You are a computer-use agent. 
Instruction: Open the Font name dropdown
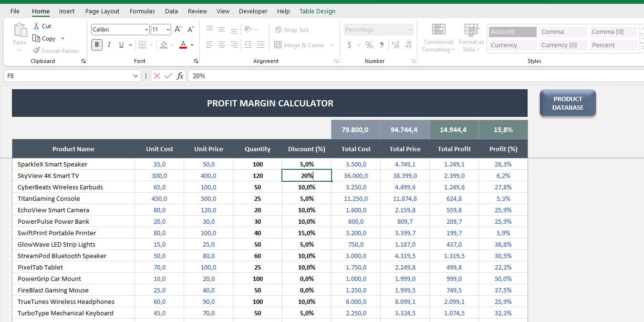point(146,30)
